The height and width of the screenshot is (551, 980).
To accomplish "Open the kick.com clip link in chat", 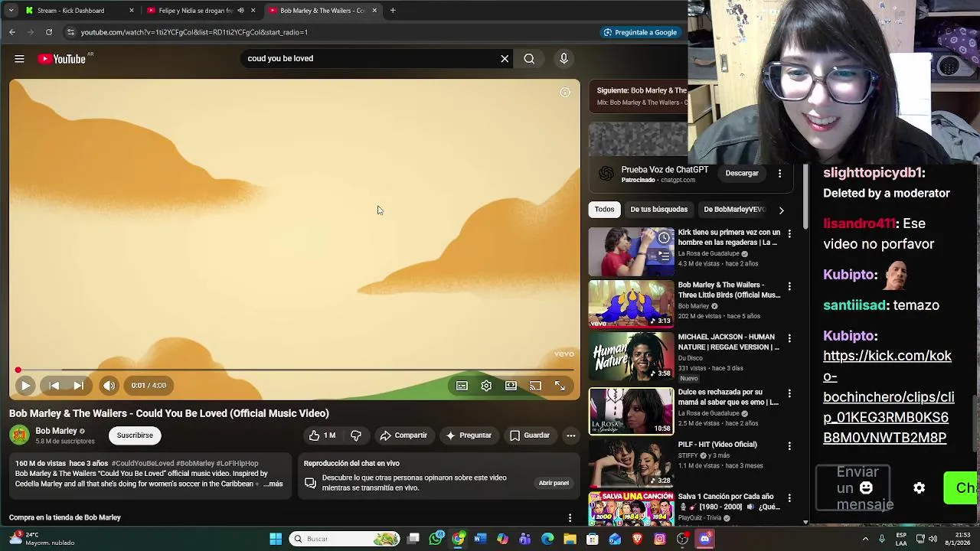I will [889, 396].
